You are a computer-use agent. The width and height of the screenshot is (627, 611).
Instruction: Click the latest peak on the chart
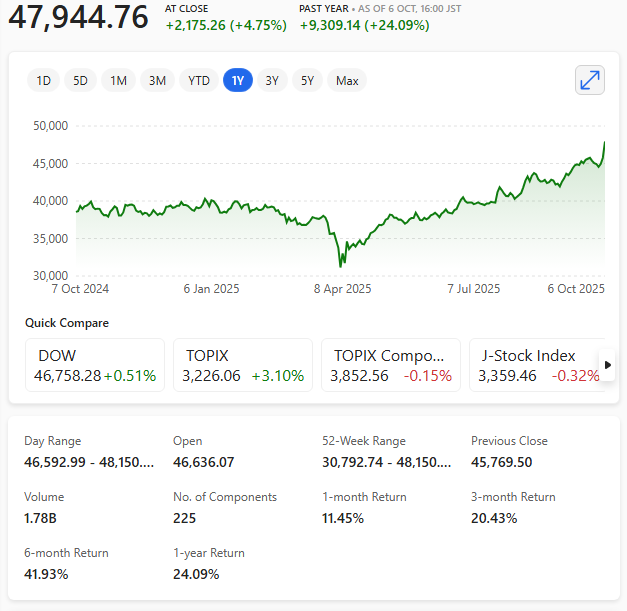[x=605, y=143]
